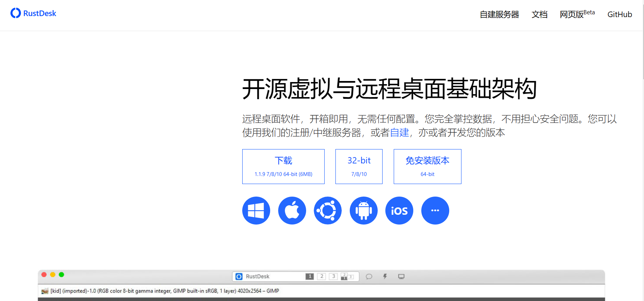
Task: Download the 免安装版本 64-bit portable build
Action: (428, 167)
